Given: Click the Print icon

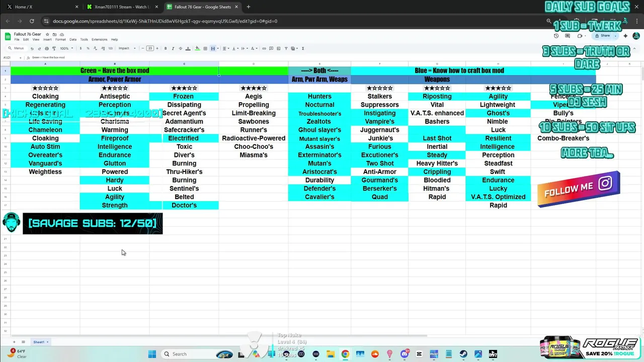Looking at the screenshot, I should 47,48.
